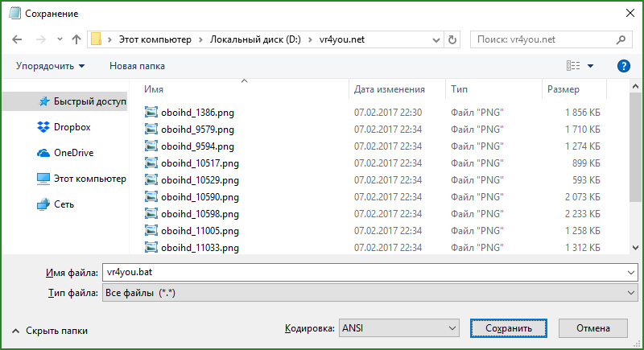
Task: Expand the view options dropdown arrow
Action: (591, 66)
